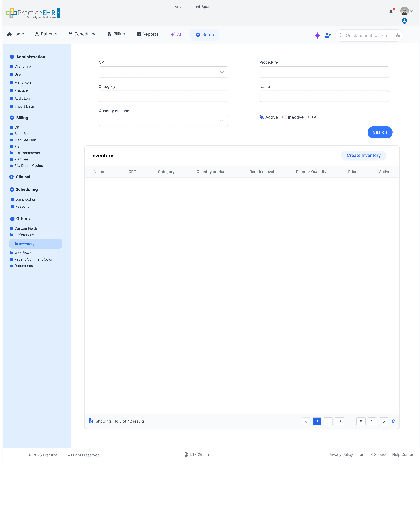Select the All status radio button
The image size is (420, 516).
[310, 117]
